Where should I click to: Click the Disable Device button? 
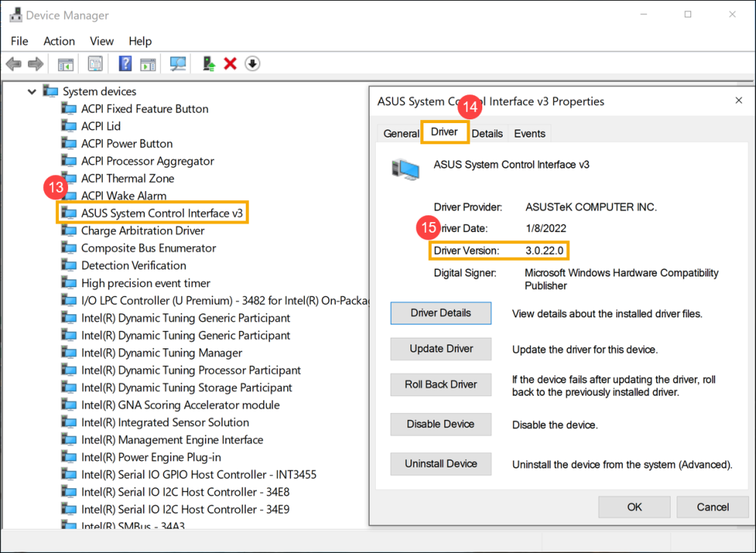coord(441,425)
